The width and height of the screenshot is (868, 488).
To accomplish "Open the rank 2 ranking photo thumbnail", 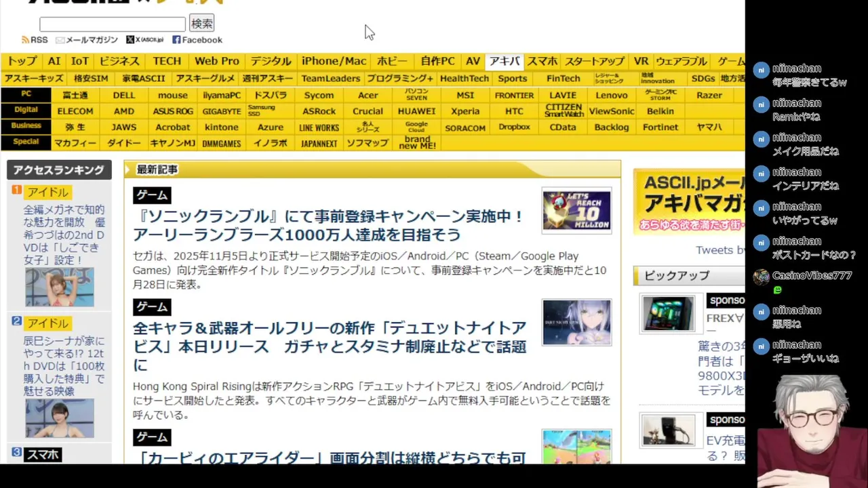I will [60, 418].
